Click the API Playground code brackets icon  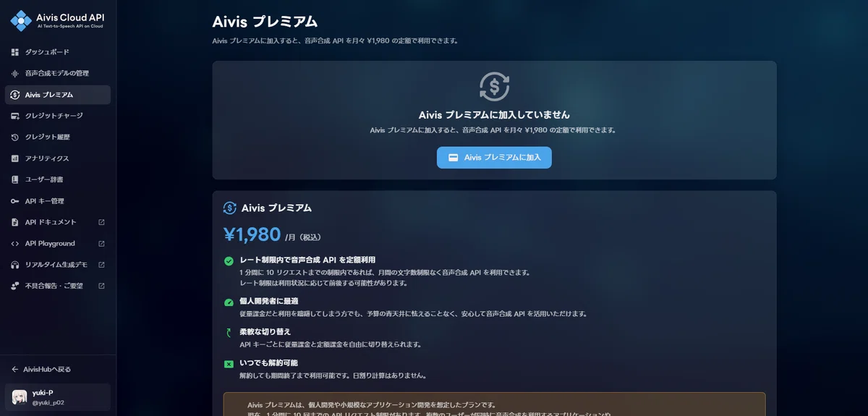click(x=15, y=244)
